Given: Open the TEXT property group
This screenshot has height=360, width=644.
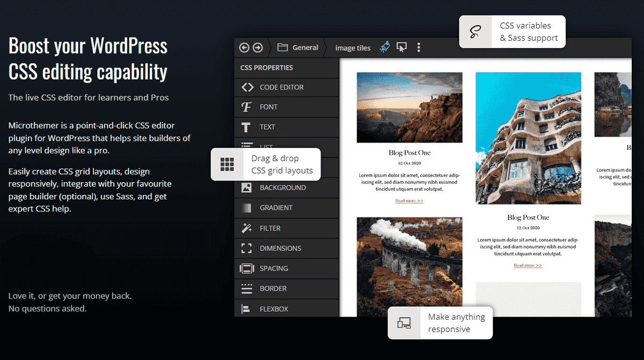Looking at the screenshot, I should 287,127.
